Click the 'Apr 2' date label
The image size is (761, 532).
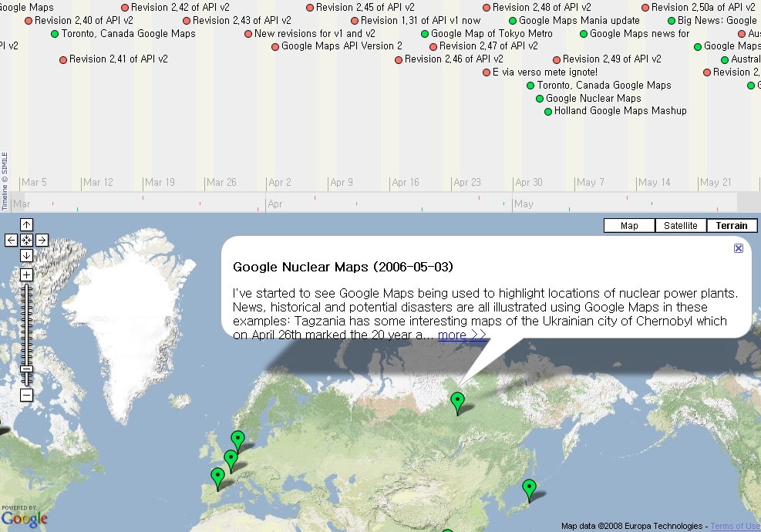click(x=280, y=183)
